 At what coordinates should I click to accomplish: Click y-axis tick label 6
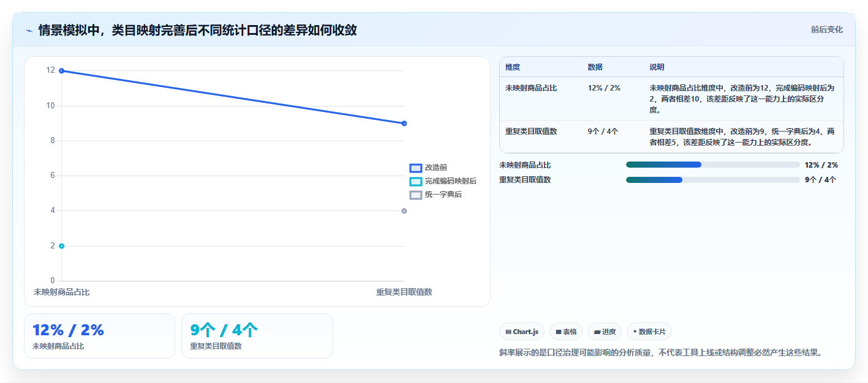coord(52,176)
